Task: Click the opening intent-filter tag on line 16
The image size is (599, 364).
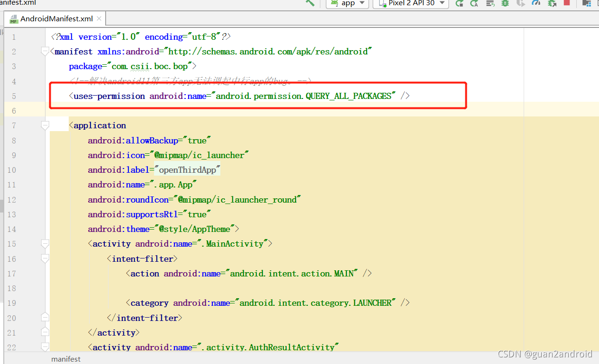Action: point(142,259)
